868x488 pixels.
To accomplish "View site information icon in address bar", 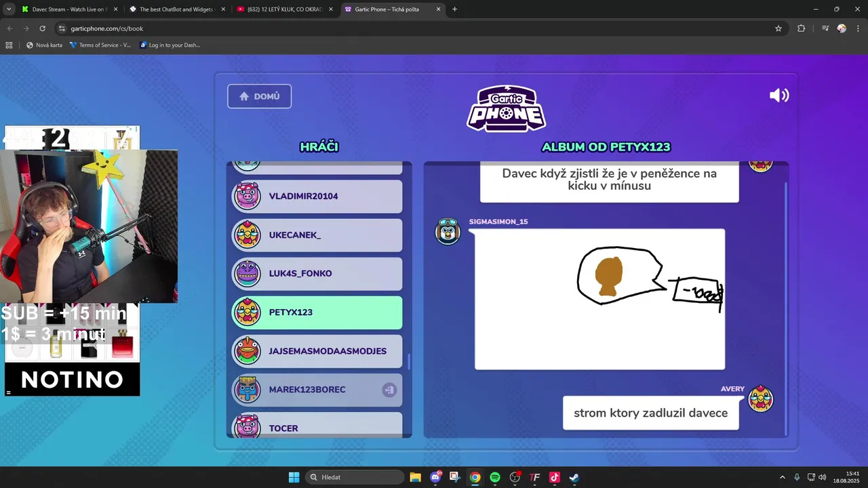I will (x=62, y=28).
